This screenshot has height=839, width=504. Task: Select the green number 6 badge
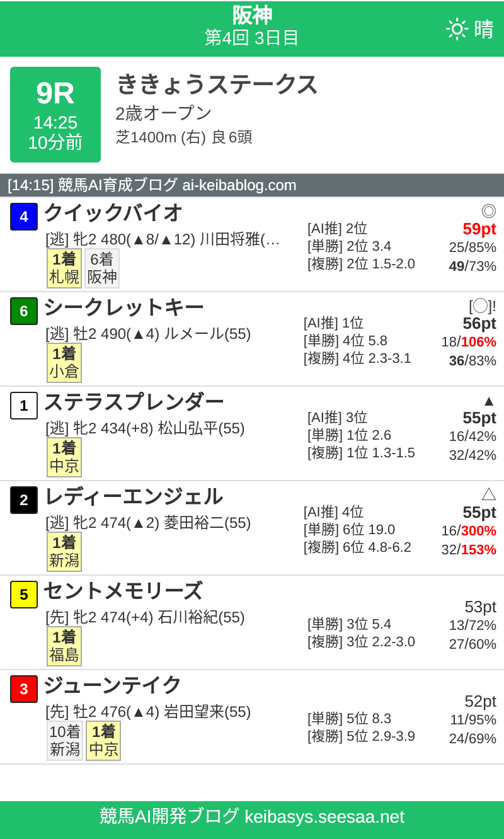(x=23, y=311)
